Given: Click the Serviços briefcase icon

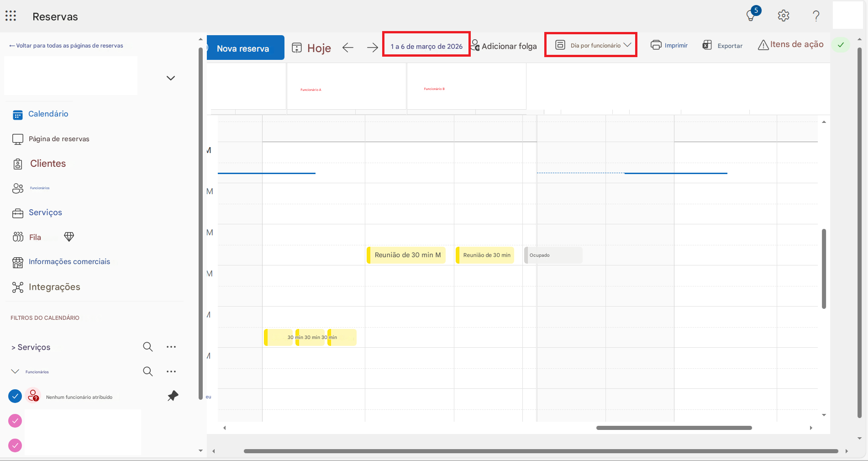Looking at the screenshot, I should pyautogui.click(x=18, y=213).
